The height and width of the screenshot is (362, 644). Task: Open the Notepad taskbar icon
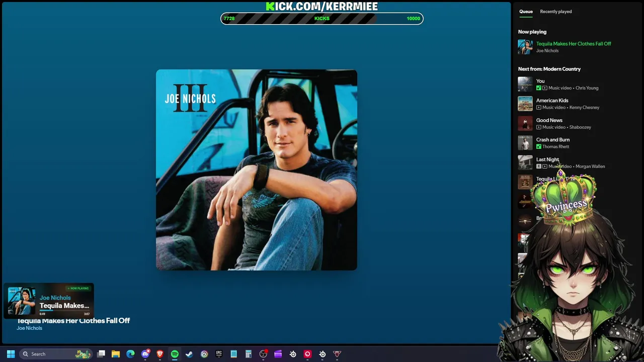coord(233,354)
